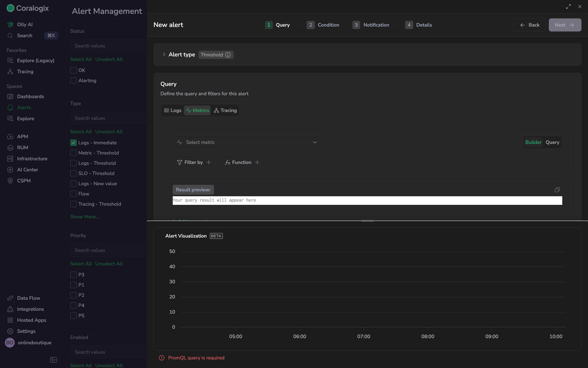Select All under Status filter
Screen dimensions: 588x368
(x=81, y=59)
